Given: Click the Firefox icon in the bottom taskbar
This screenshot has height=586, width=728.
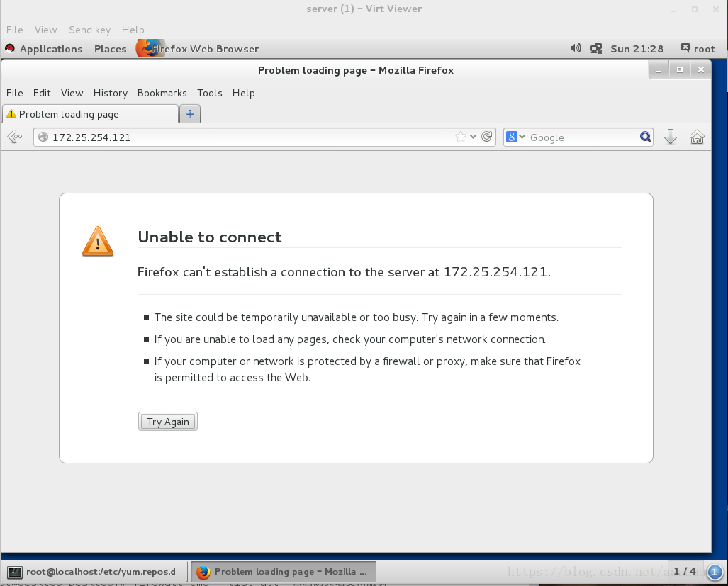Looking at the screenshot, I should pos(203,572).
